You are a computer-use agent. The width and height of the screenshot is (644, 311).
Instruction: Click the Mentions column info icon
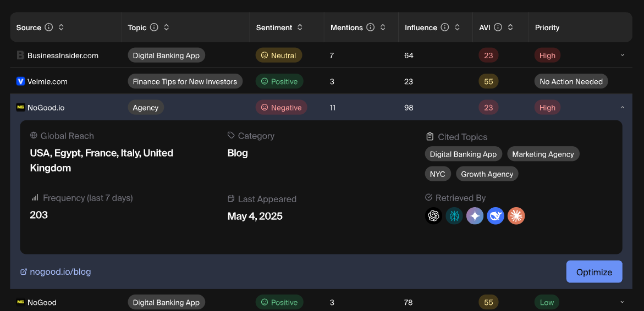click(x=370, y=27)
